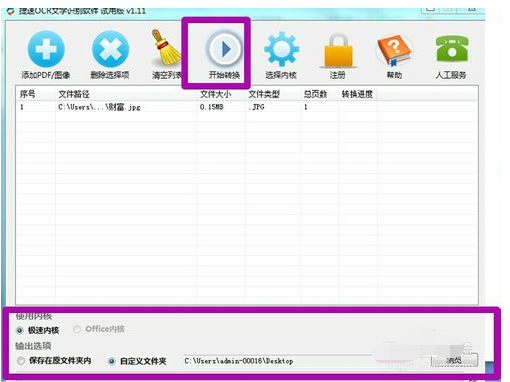This screenshot has width=510, height=382.
Task: Clear the list with the broom icon
Action: (x=166, y=48)
